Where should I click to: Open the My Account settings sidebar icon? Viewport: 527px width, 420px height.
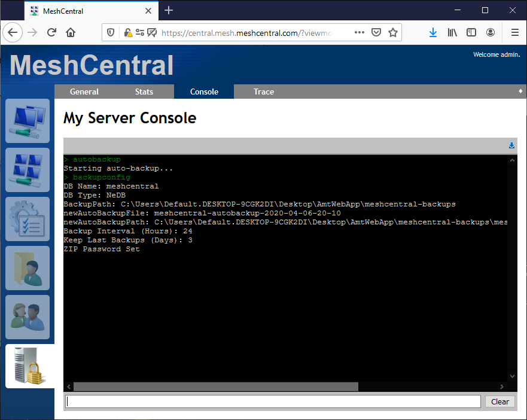pyautogui.click(x=28, y=219)
